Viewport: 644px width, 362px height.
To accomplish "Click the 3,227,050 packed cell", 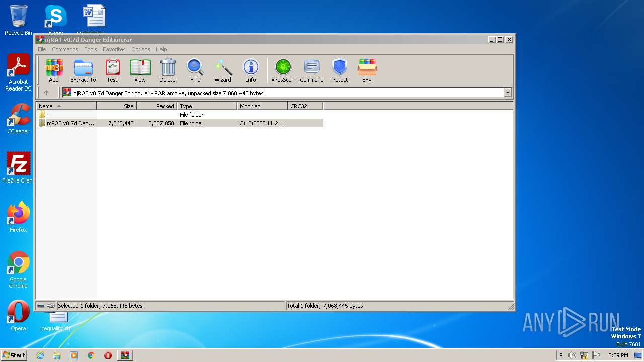I will pyautogui.click(x=161, y=123).
